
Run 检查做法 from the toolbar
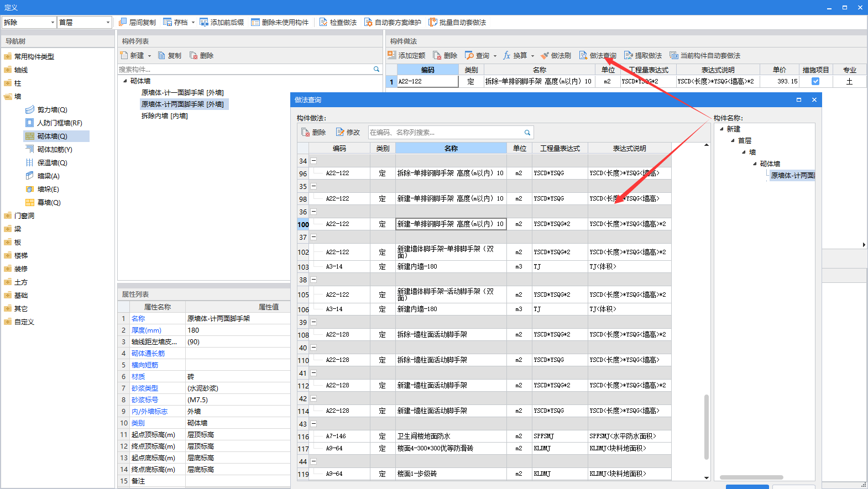(338, 22)
